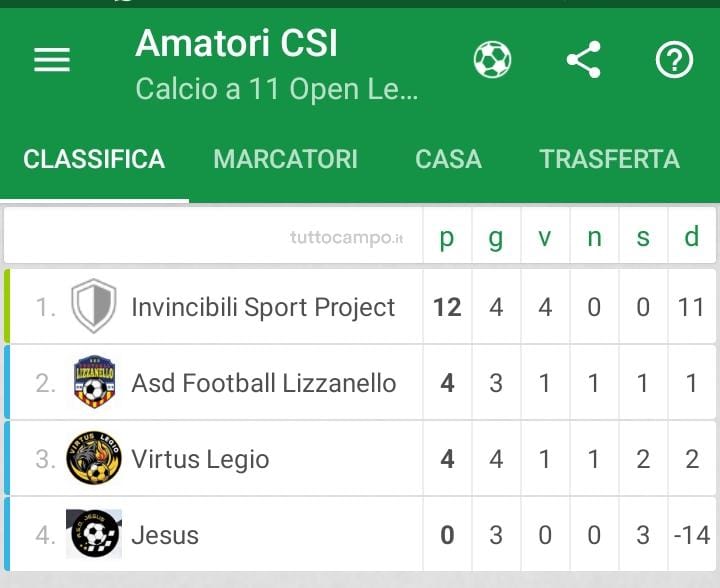
Task: Open Invincibili Sport Project team name
Action: click(x=263, y=307)
